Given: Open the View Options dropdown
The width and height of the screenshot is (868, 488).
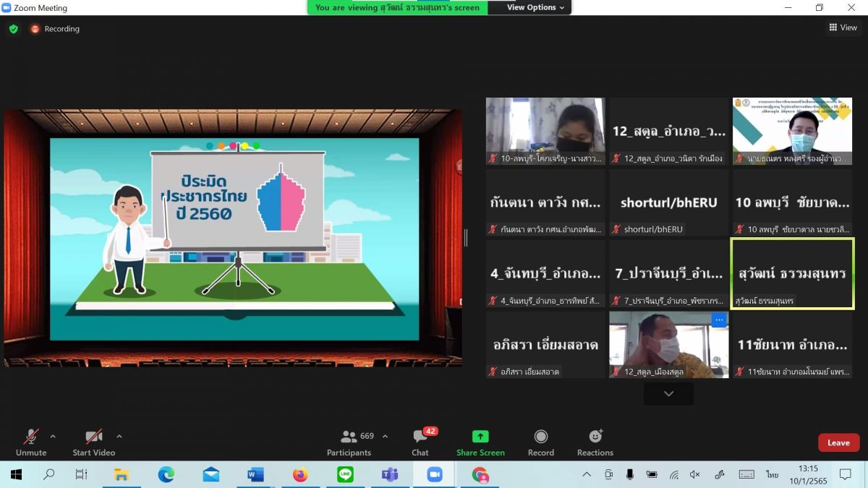Looking at the screenshot, I should coord(535,7).
